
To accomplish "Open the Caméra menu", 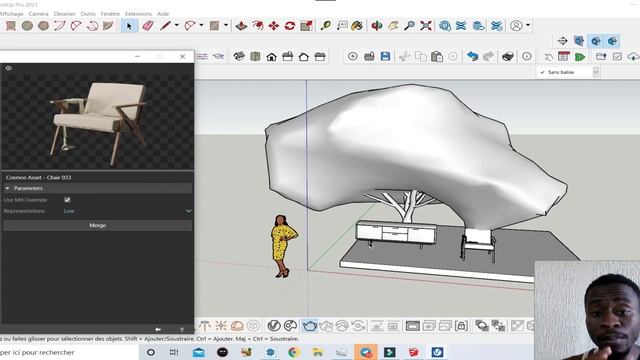I will (x=38, y=14).
